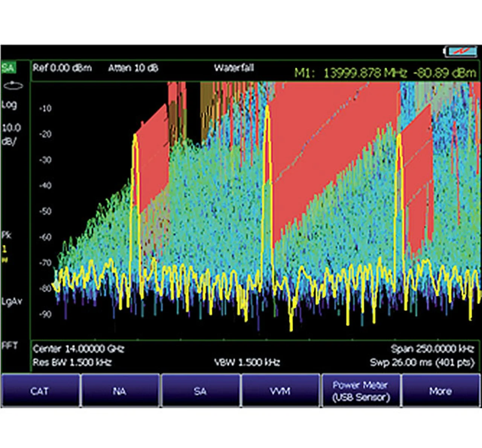
Task: Click the Atten 10 dB setting
Action: tap(133, 68)
